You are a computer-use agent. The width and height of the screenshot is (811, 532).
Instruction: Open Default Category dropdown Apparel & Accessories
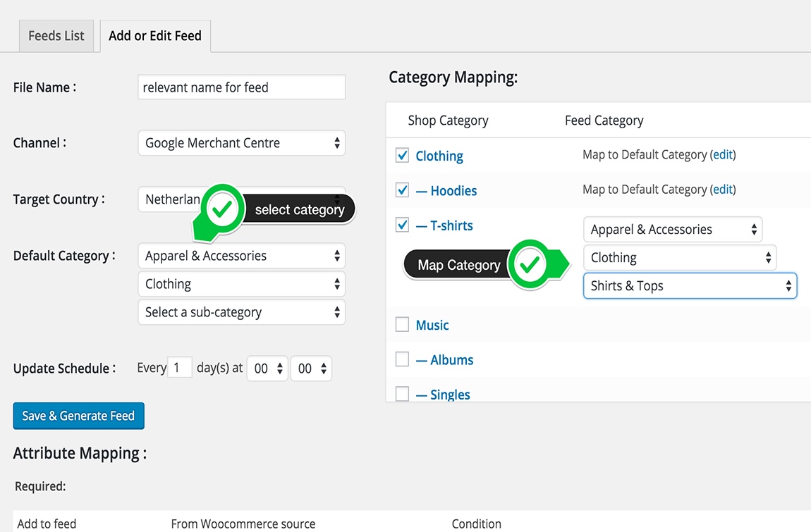[x=242, y=255]
